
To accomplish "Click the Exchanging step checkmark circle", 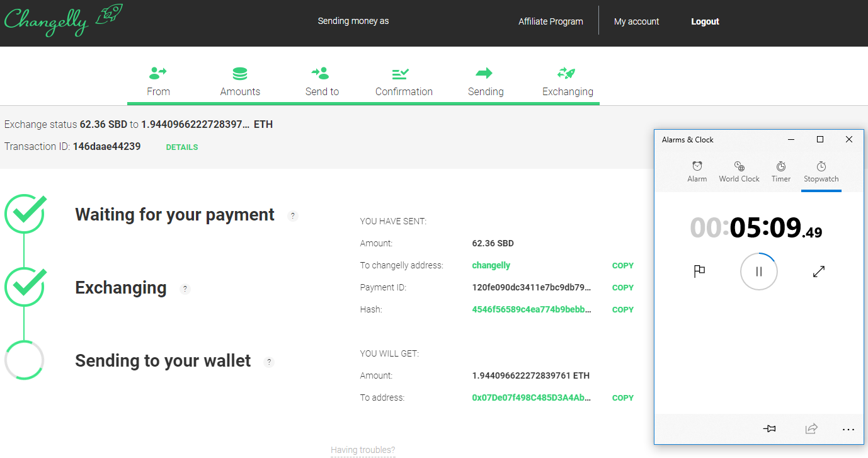I will click(x=25, y=286).
